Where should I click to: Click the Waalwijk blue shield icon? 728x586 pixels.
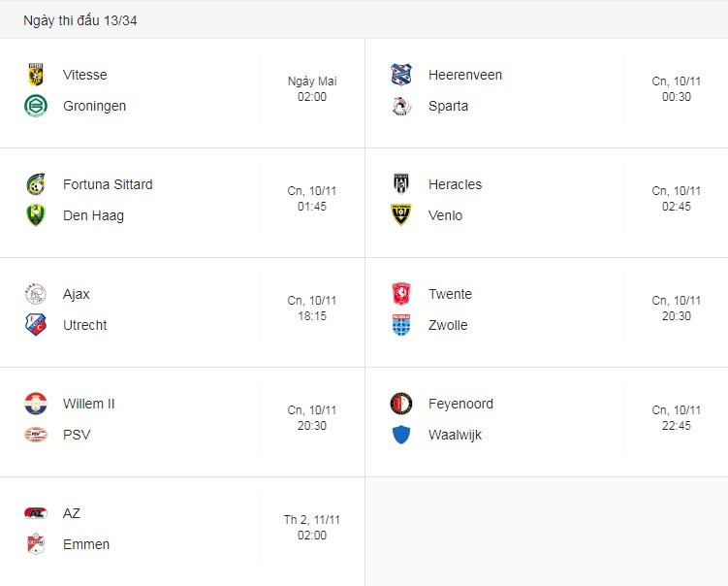pyautogui.click(x=401, y=435)
